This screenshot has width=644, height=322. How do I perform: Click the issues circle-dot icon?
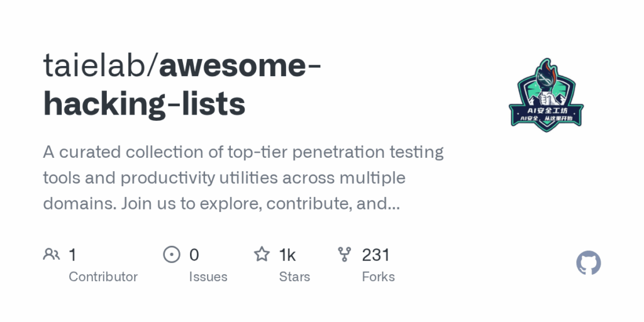[172, 254]
